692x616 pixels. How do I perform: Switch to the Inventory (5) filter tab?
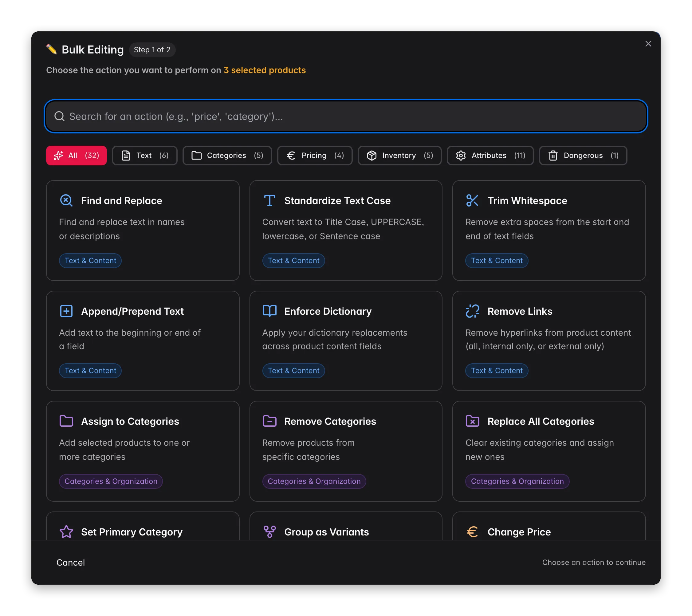coord(399,156)
